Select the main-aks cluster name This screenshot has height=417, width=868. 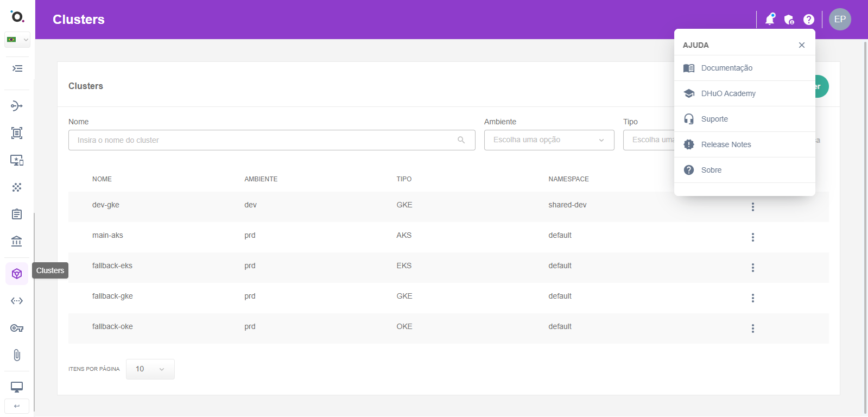(107, 235)
